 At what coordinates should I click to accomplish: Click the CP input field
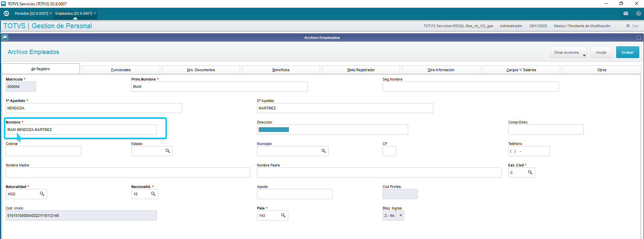[389, 151]
